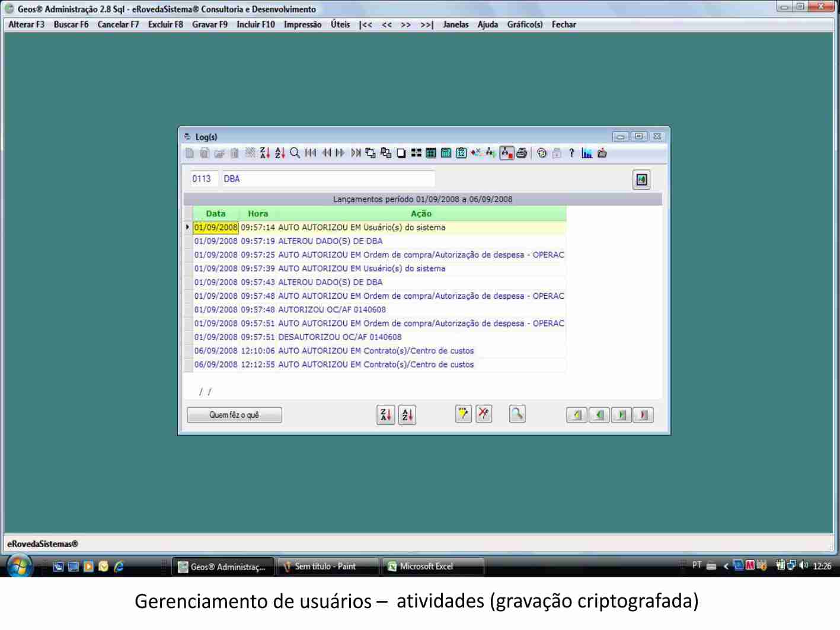The width and height of the screenshot is (840, 630).
Task: Open the Úteis menu
Action: click(340, 24)
